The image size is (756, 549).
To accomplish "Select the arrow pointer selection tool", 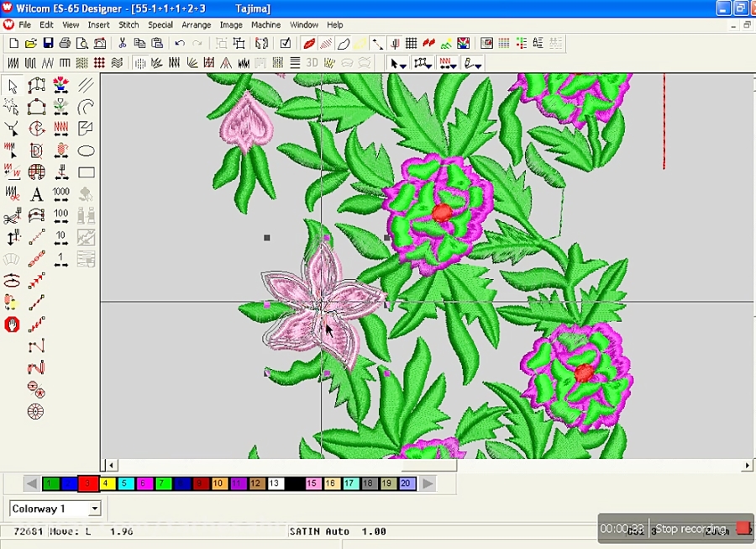I will click(x=12, y=87).
